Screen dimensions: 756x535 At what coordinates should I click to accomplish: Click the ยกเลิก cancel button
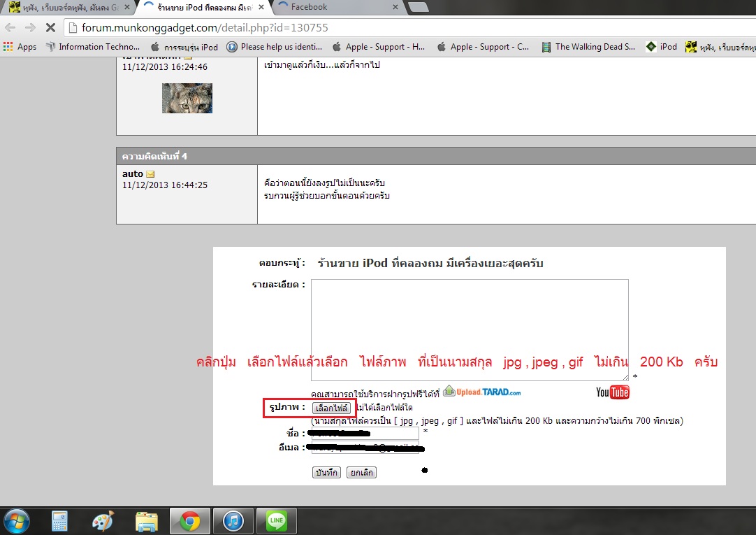point(361,473)
